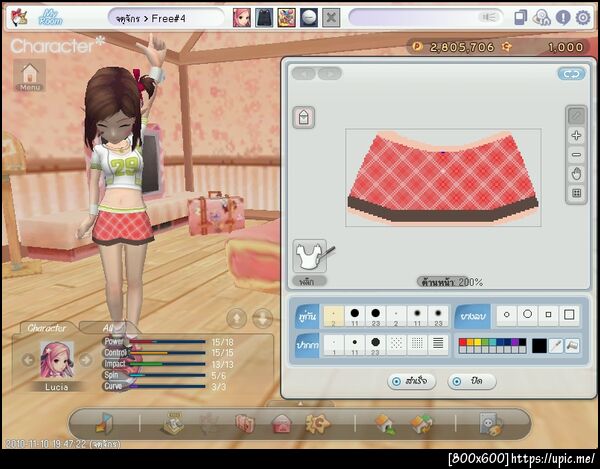Screen dimensions: 600x469
Task: Open the exclamation notice icon
Action: pos(563,18)
